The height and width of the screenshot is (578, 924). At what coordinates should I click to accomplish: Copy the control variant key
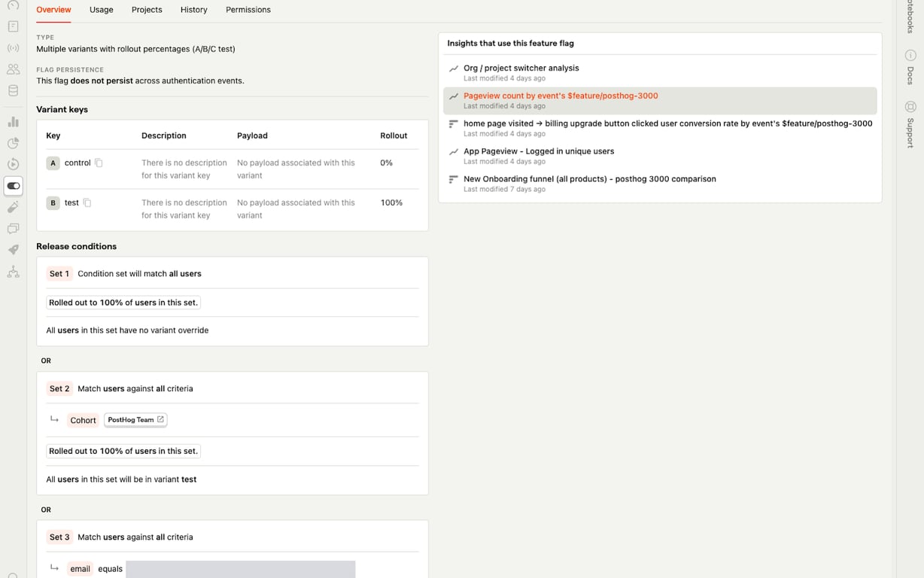click(x=99, y=163)
